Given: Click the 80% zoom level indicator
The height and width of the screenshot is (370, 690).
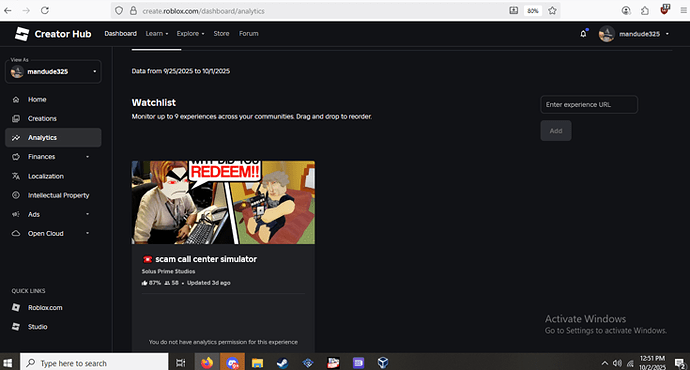Looking at the screenshot, I should 533,11.
